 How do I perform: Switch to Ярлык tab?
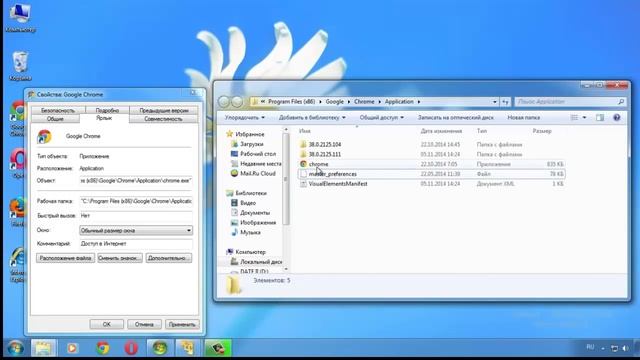[104, 118]
